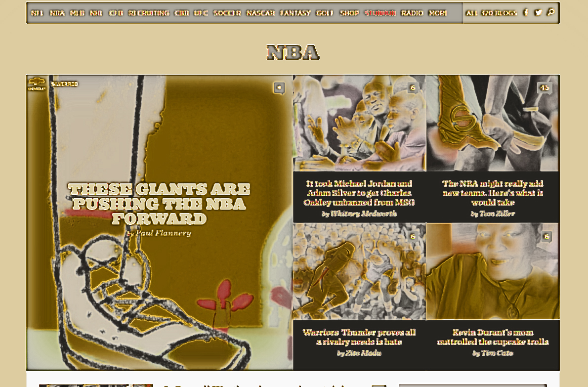
Task: Open the Michael Jordan and Adam Silver headline
Action: pos(359,193)
